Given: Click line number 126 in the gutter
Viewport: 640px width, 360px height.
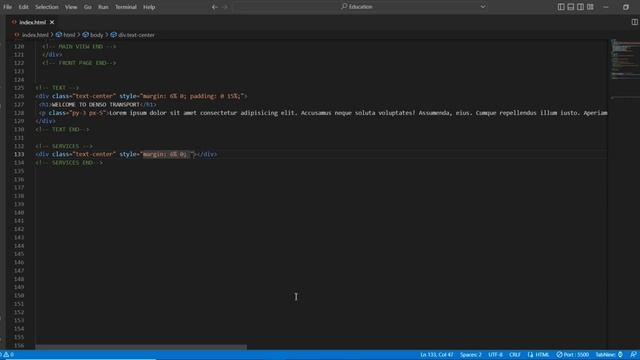Looking at the screenshot, I should coord(19,96).
